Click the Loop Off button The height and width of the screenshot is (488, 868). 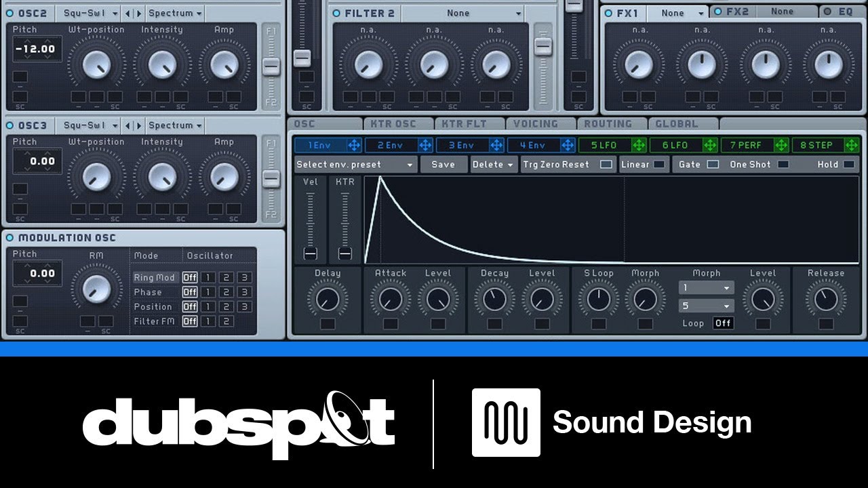coord(723,323)
